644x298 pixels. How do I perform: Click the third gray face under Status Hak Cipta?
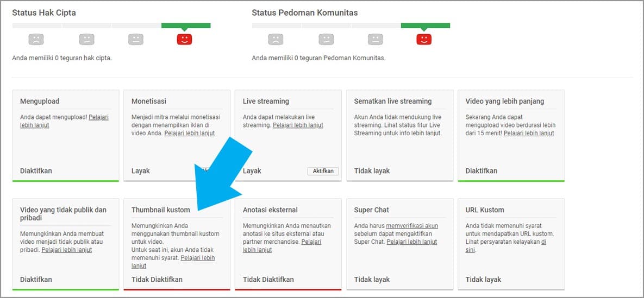click(x=136, y=39)
